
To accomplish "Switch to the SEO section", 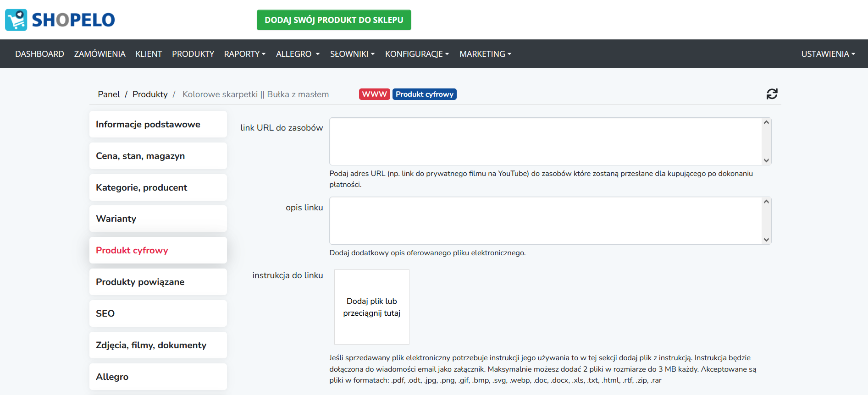I will (158, 313).
